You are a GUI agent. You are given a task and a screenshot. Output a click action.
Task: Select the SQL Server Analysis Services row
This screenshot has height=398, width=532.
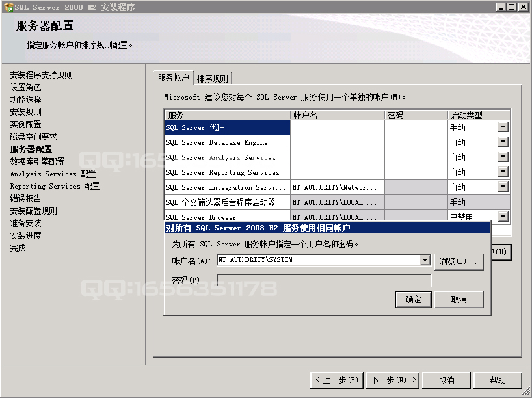point(228,157)
